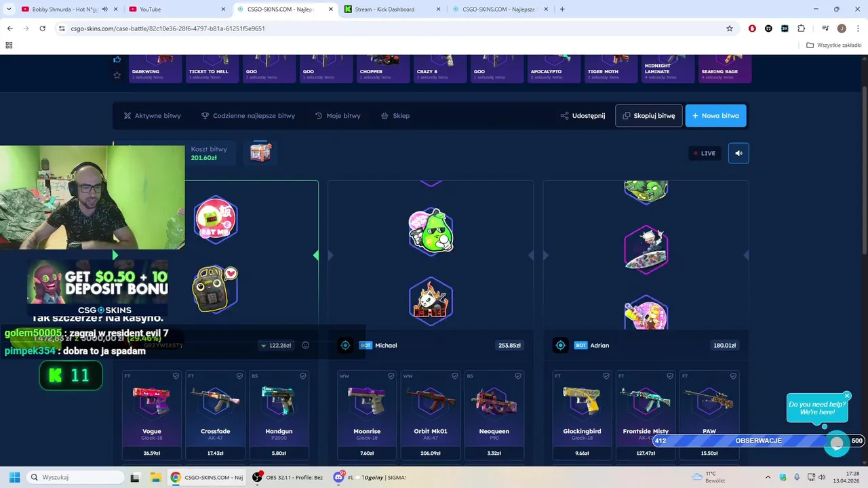Screen dimensions: 868x488
Task: Select the Orbit Mk01 AK-47 skin card
Action: tap(431, 415)
